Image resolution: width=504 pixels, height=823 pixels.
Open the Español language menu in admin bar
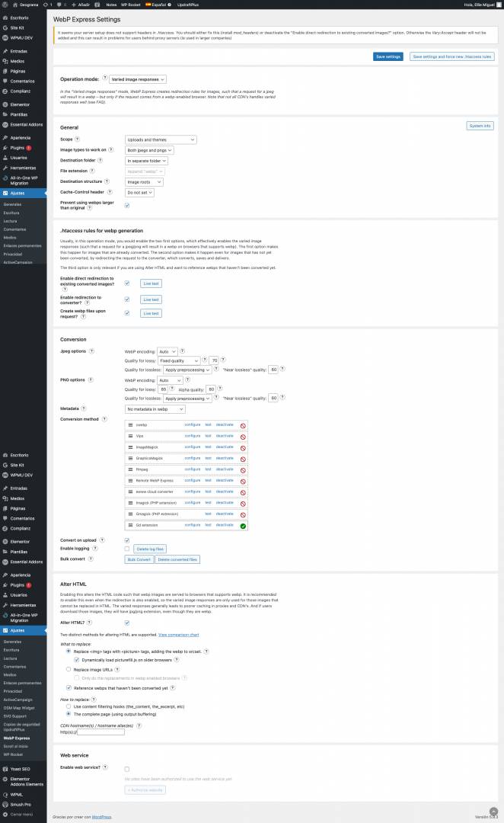[x=158, y=5]
